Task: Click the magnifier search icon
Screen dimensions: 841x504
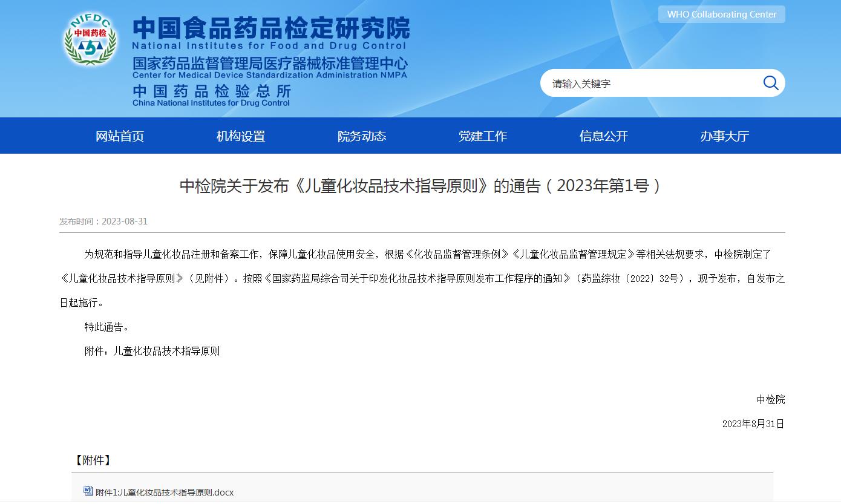Action: click(x=771, y=83)
